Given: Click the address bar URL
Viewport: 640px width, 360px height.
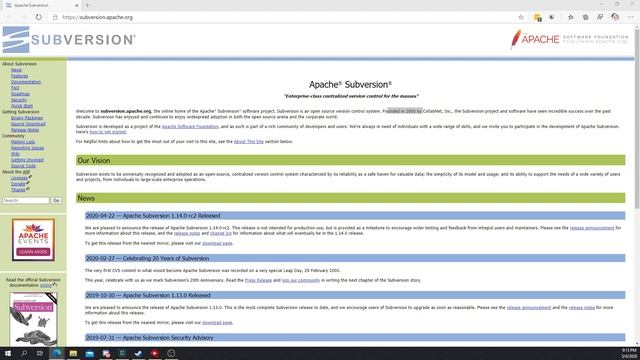Looking at the screenshot, I should pyautogui.click(x=98, y=17).
